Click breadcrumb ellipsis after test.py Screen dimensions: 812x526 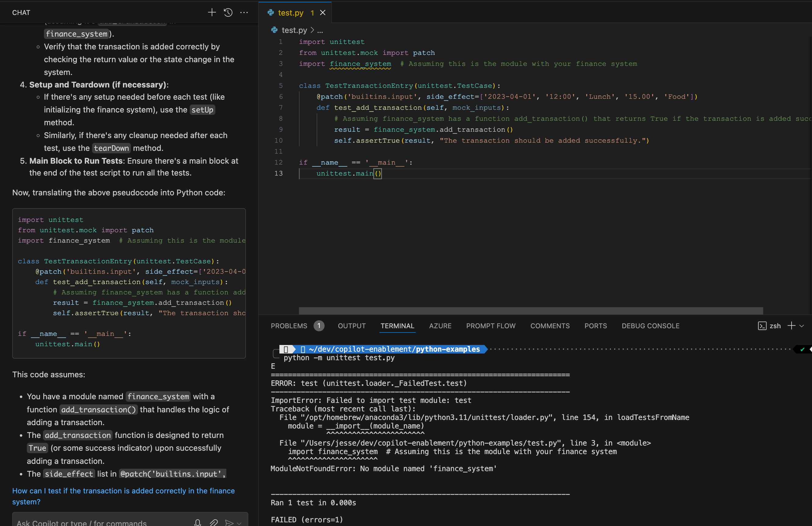click(320, 30)
